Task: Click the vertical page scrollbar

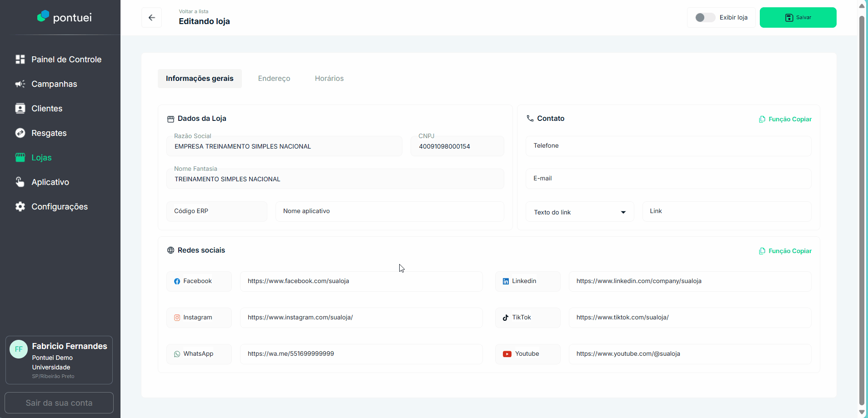Action: (x=862, y=209)
